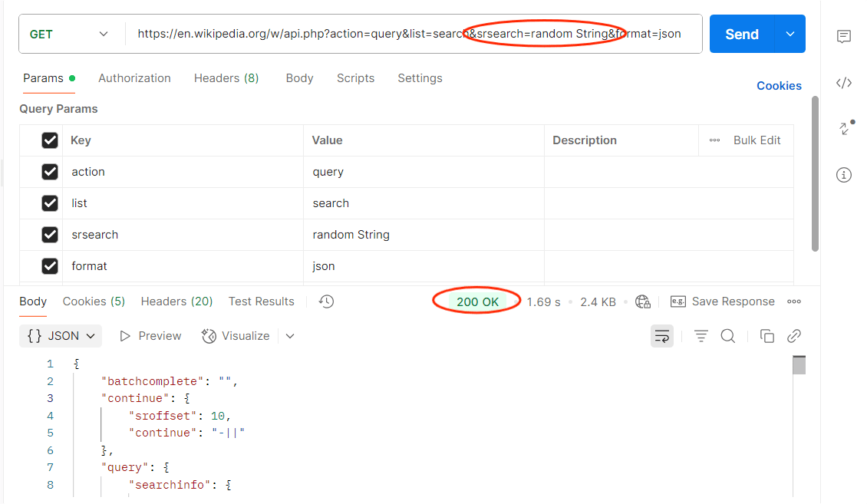
Task: Open the JSON response format dropdown
Action: 61,336
